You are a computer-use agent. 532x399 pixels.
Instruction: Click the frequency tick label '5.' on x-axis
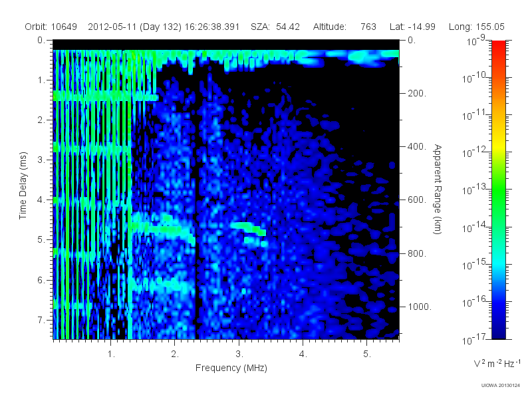pyautogui.click(x=367, y=354)
